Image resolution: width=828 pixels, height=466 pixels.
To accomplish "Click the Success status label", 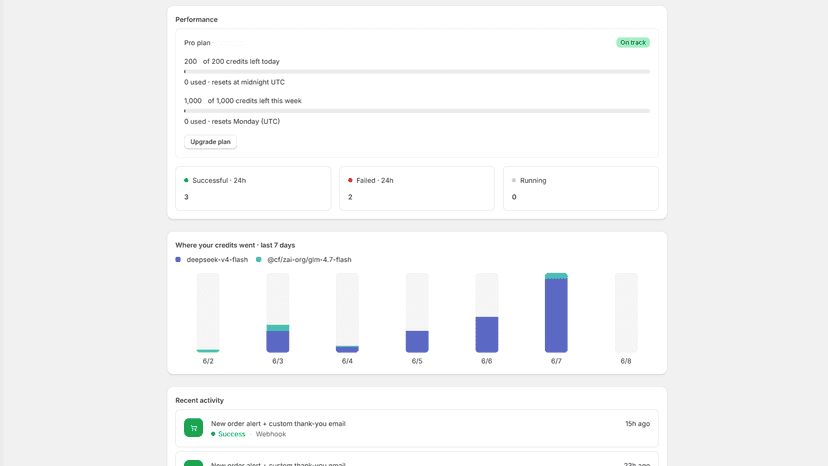I will [x=232, y=434].
